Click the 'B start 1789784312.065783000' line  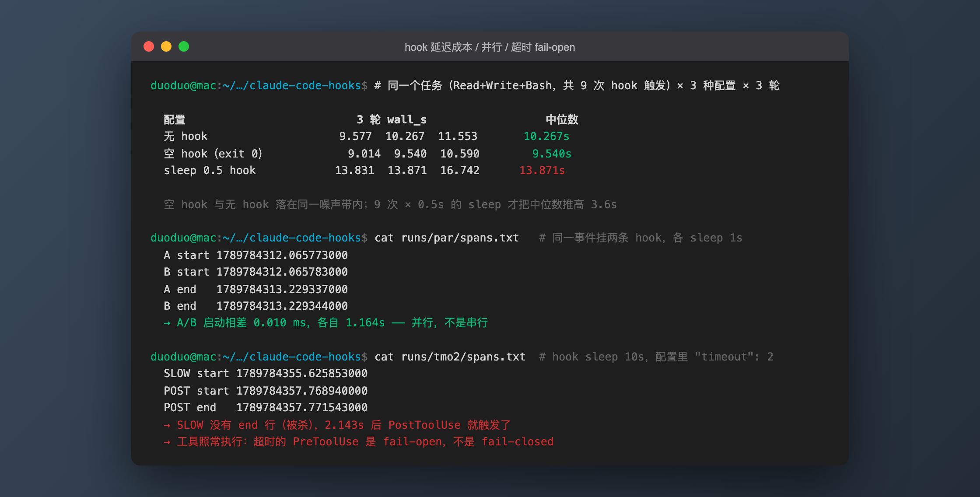tap(256, 272)
